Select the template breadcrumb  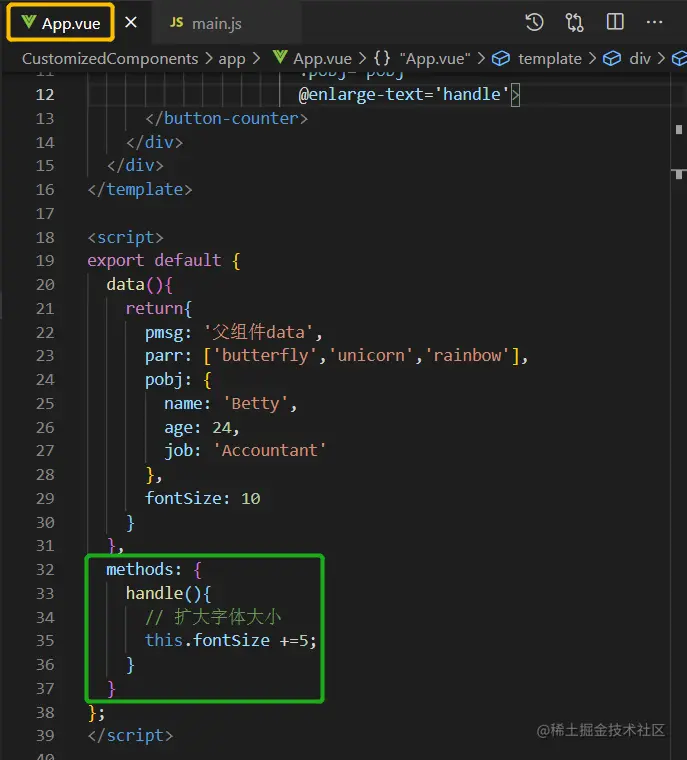click(550, 59)
